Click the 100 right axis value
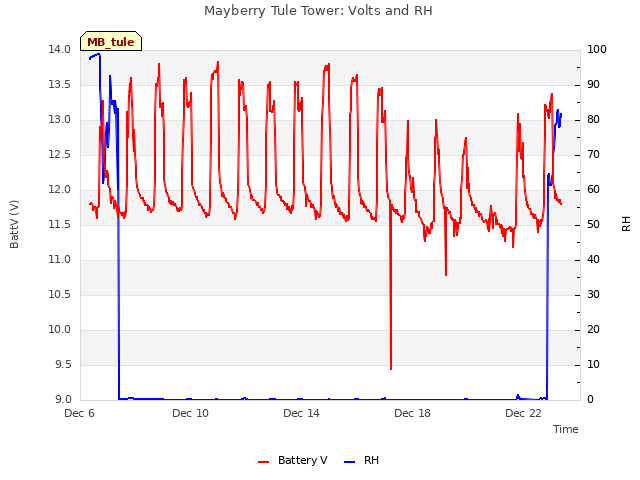Screen dimensions: 640x480 coord(597,49)
